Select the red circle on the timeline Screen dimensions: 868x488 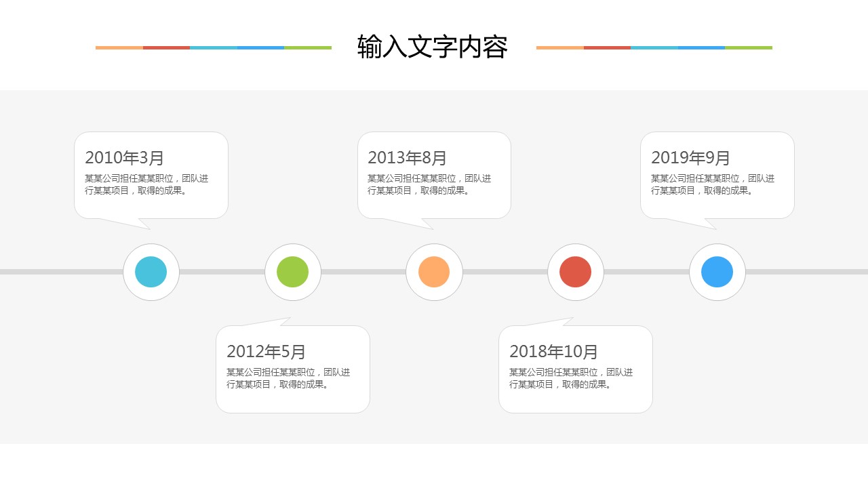click(576, 272)
